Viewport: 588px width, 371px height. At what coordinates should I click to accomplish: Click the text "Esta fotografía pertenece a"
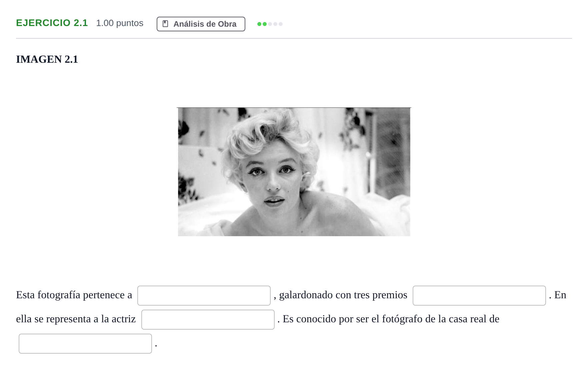[x=74, y=295]
